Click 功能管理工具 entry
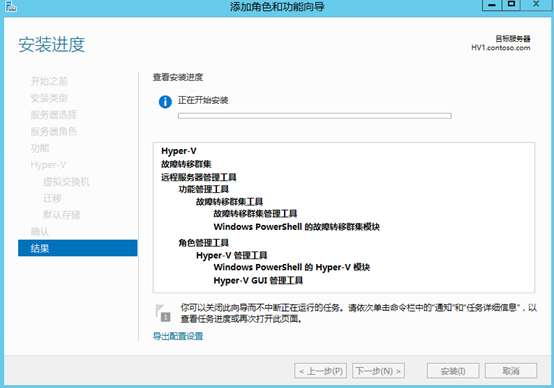 tap(204, 189)
